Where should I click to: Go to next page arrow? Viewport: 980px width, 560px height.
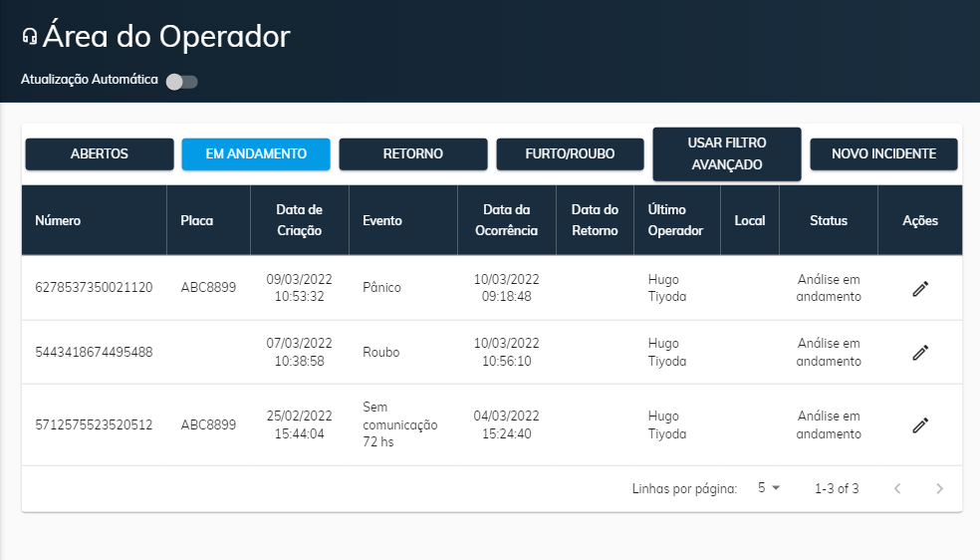pyautogui.click(x=939, y=488)
